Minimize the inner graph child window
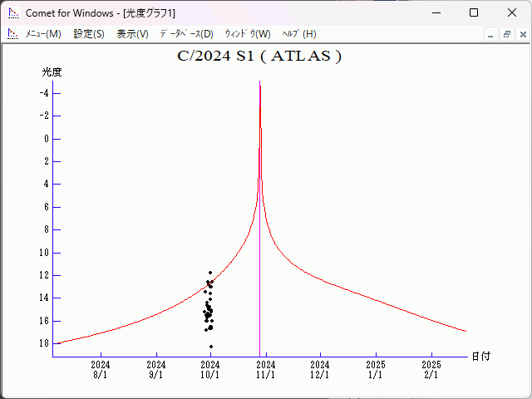 490,35
